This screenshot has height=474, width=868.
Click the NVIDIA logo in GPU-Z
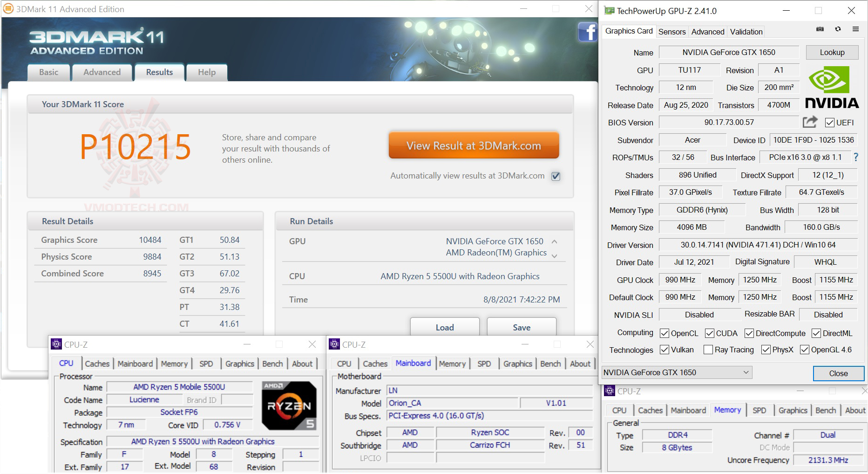click(832, 87)
